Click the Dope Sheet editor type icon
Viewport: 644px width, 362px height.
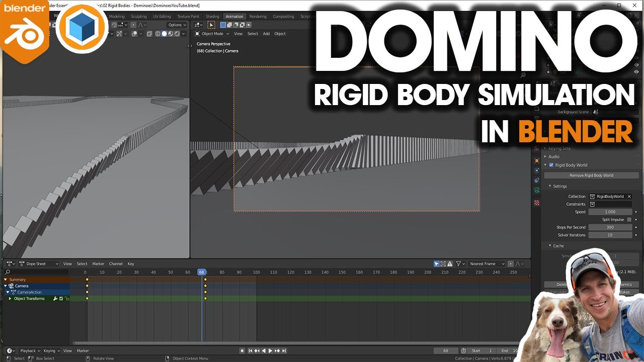(11, 263)
